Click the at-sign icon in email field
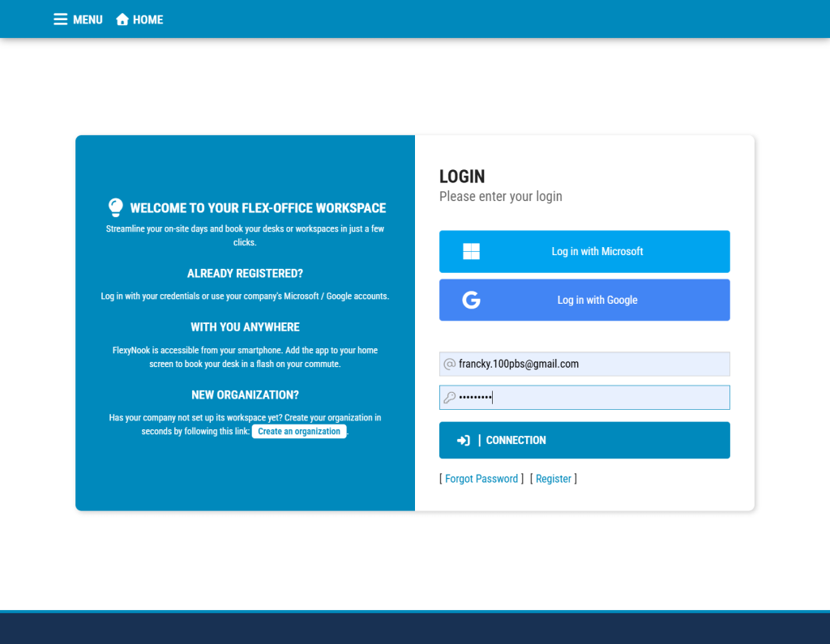Screen dimensions: 830x644 coord(449,364)
